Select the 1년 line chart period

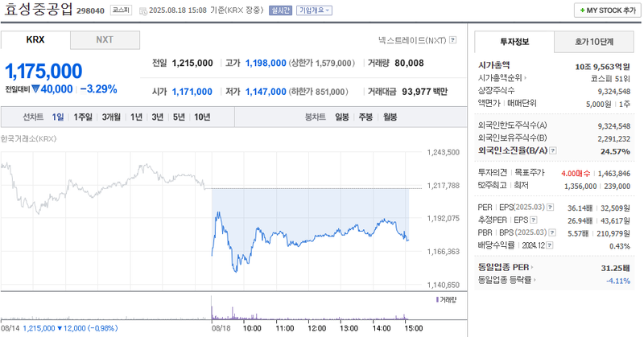[136, 117]
